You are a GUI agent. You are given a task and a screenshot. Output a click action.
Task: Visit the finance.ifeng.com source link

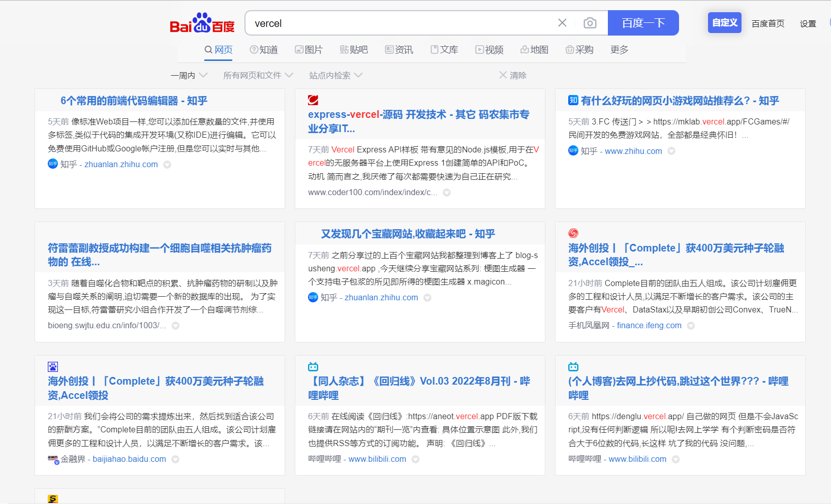(649, 325)
